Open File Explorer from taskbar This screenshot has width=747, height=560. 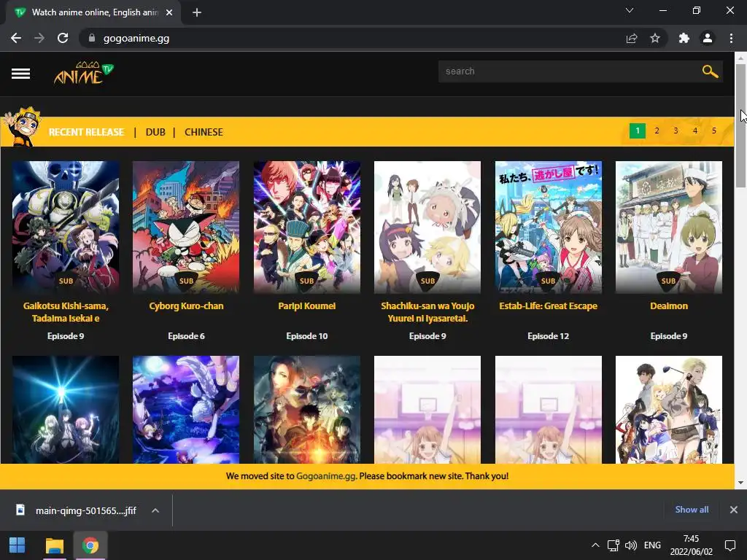click(54, 545)
